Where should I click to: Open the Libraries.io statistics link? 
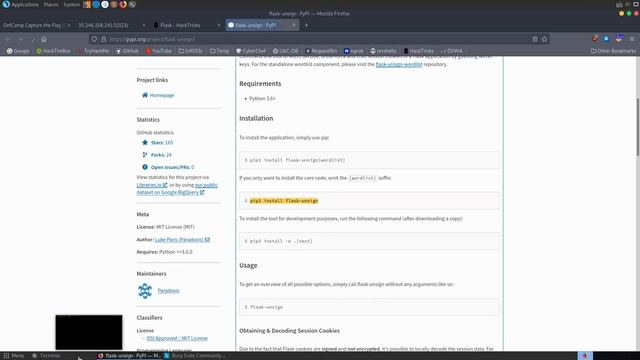tap(152, 185)
